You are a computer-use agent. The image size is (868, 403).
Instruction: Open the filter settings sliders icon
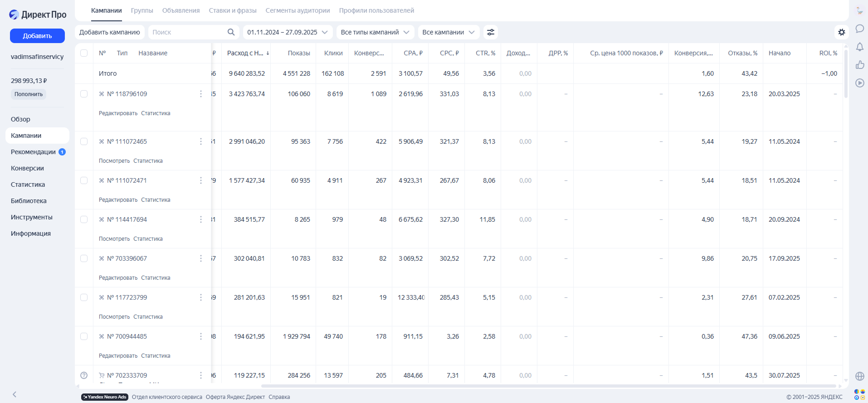[x=491, y=32]
